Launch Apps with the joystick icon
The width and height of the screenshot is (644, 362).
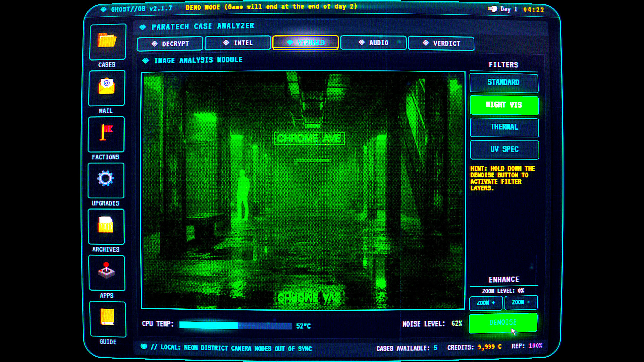[x=106, y=273]
